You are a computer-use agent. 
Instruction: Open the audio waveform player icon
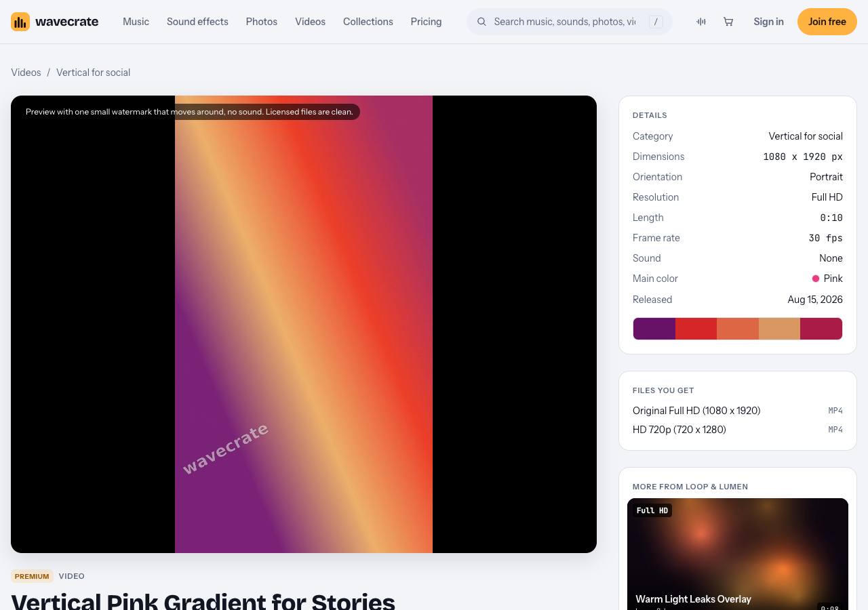(701, 22)
